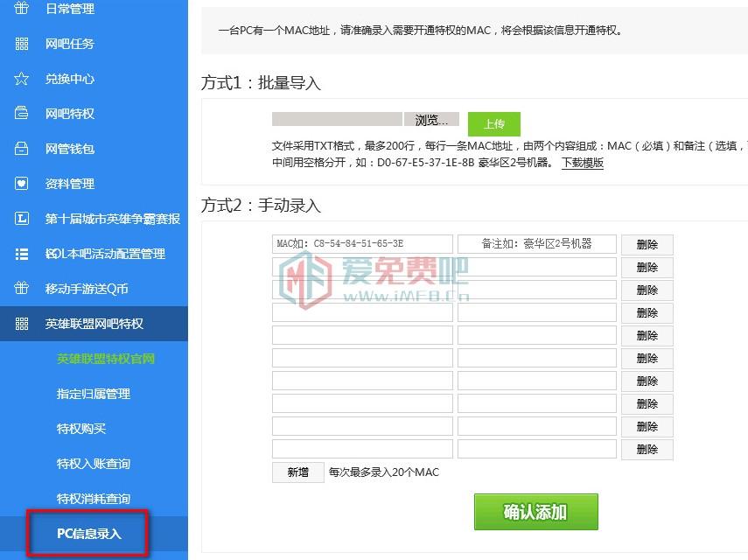Click the star icon beside 兑换中心
The height and width of the screenshot is (560, 748).
[x=22, y=78]
